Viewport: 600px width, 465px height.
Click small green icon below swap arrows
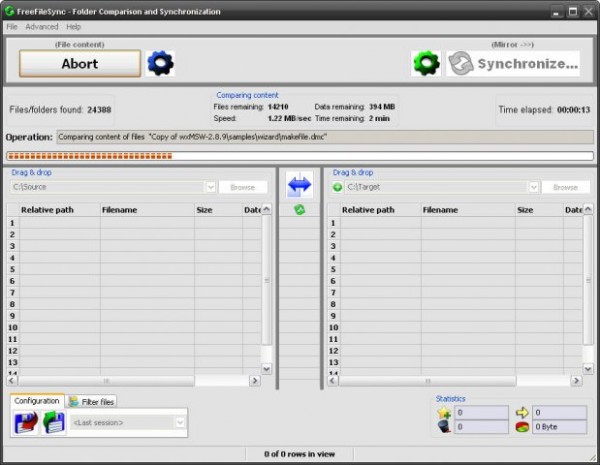click(299, 209)
